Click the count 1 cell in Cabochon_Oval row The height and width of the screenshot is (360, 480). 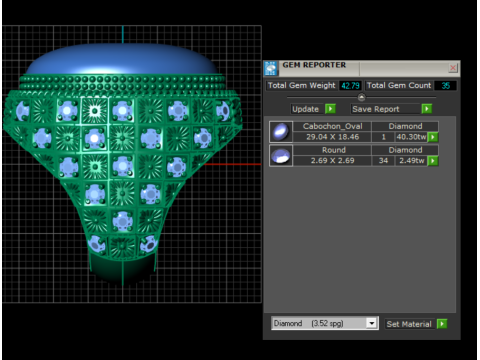pyautogui.click(x=383, y=137)
